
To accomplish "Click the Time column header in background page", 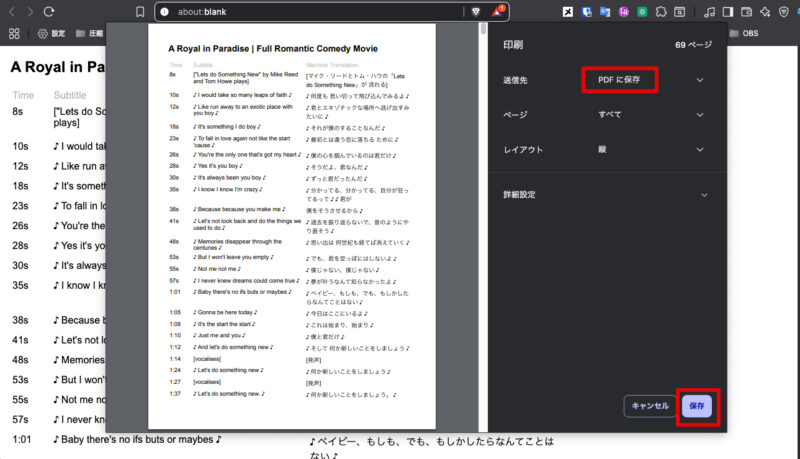I will pos(23,95).
